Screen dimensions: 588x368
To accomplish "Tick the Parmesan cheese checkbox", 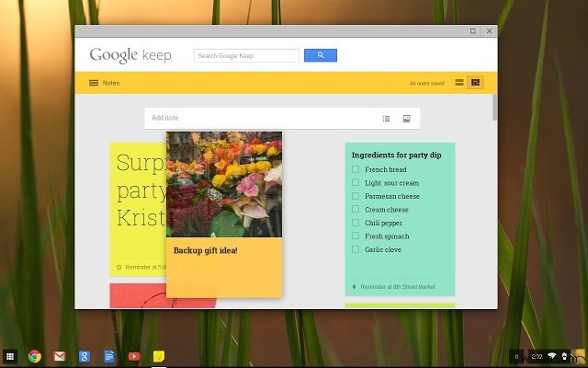I will (356, 196).
